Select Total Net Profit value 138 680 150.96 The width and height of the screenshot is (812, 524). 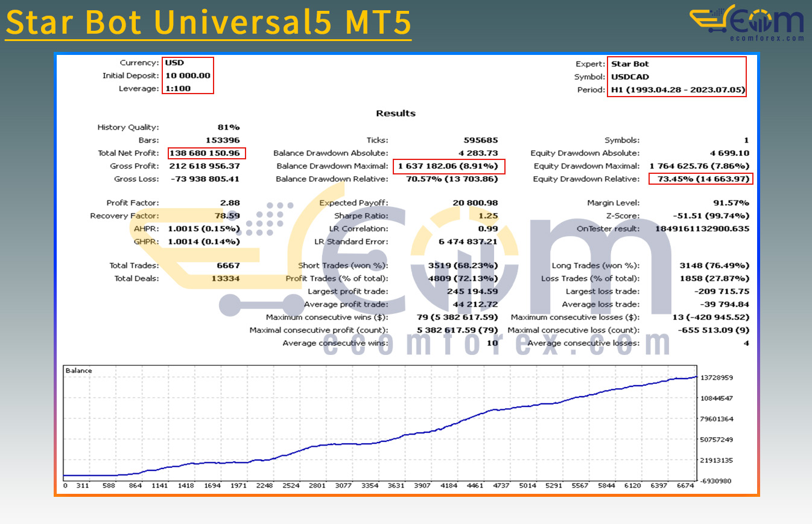coord(206,153)
